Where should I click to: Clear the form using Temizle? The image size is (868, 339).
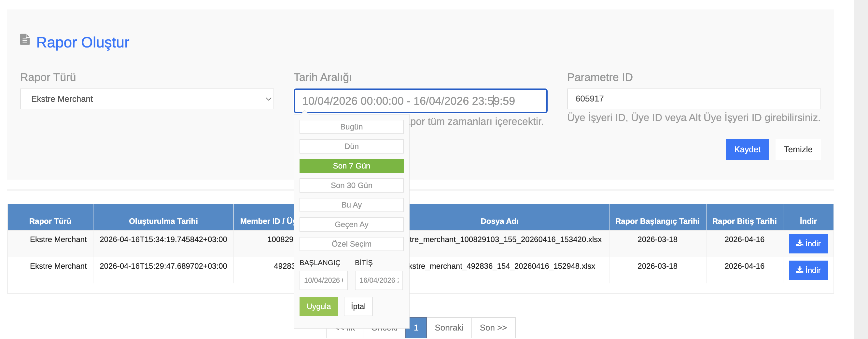[x=798, y=149]
